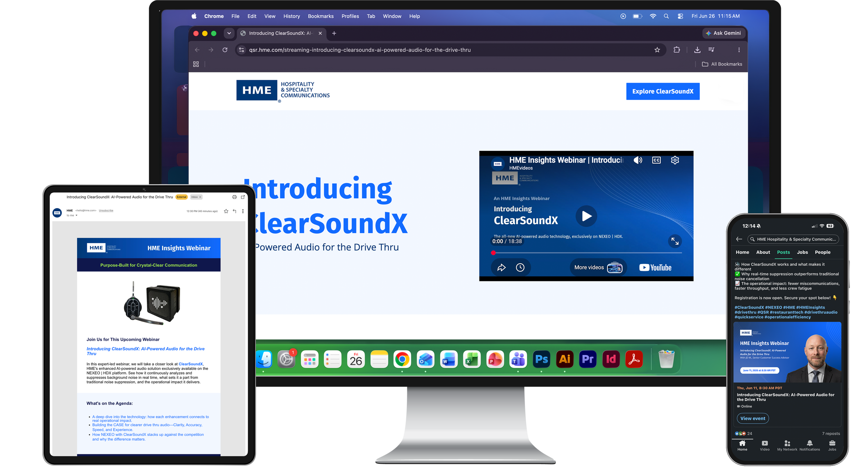
Task: Click the Explore ClearSoundX button
Action: click(x=663, y=91)
